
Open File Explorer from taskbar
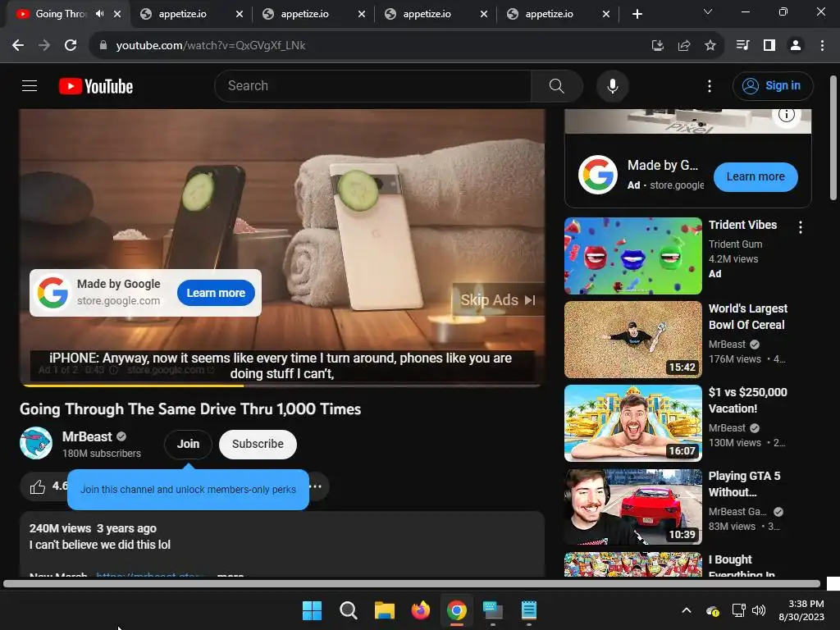pyautogui.click(x=384, y=610)
